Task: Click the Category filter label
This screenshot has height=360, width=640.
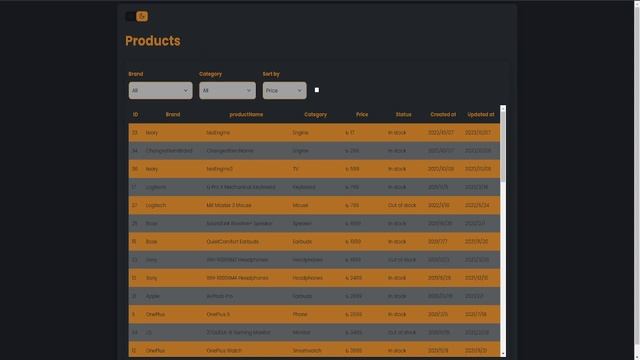Action: coord(211,74)
